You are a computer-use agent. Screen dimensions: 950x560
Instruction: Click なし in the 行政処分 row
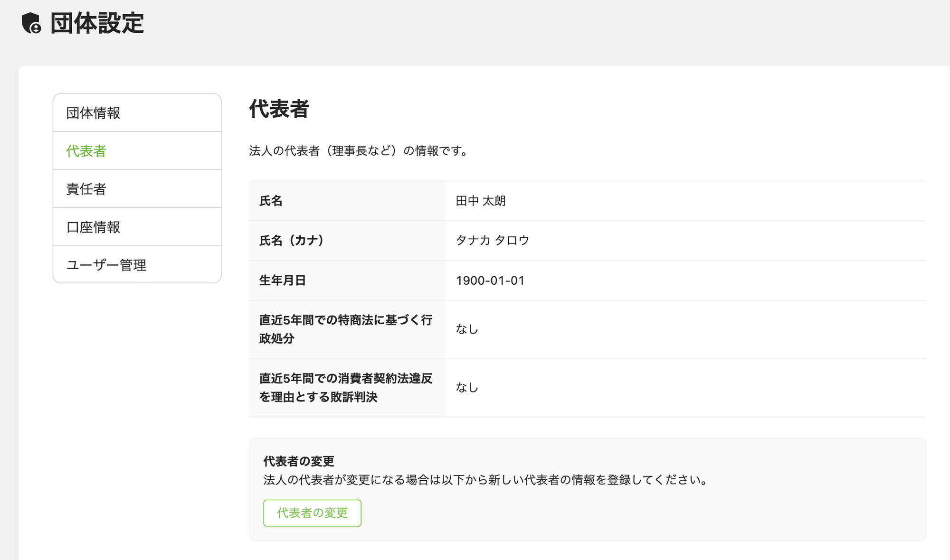(x=467, y=329)
